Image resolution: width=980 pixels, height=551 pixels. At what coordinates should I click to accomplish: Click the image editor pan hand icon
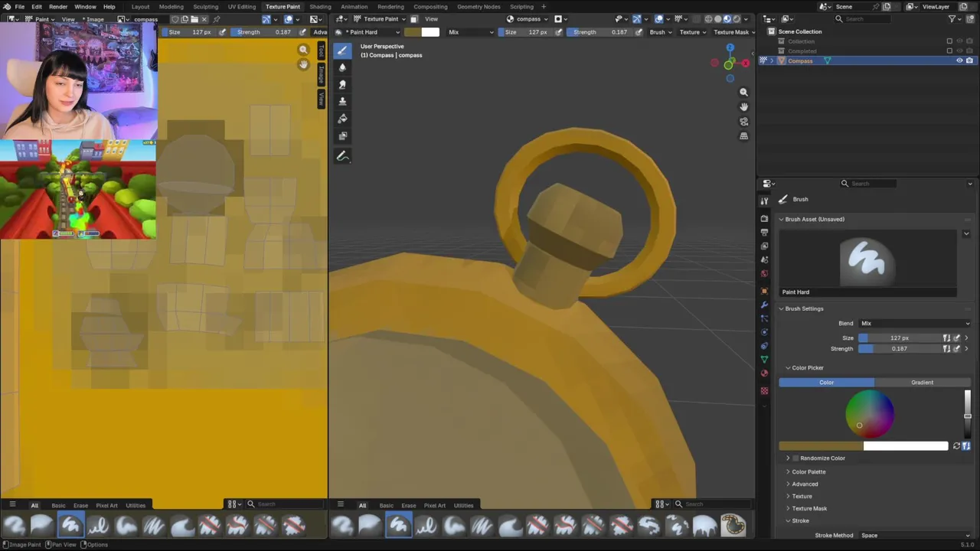click(303, 64)
